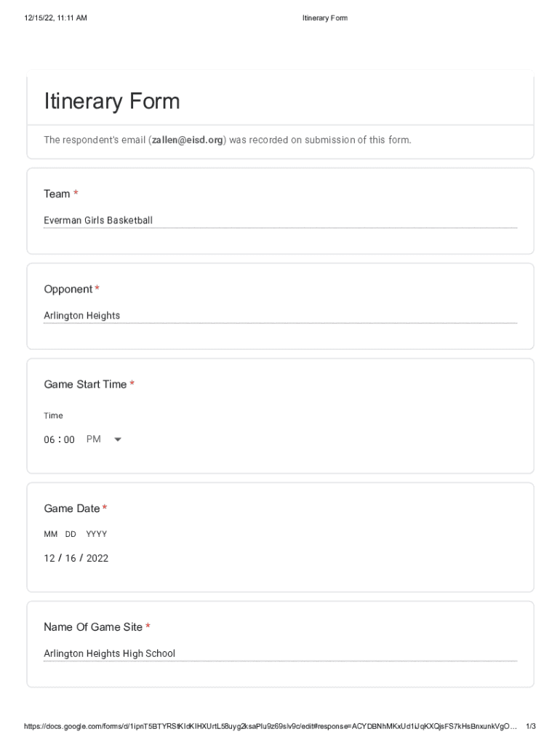Open the docs.google.com URL in the footer

coord(271,726)
